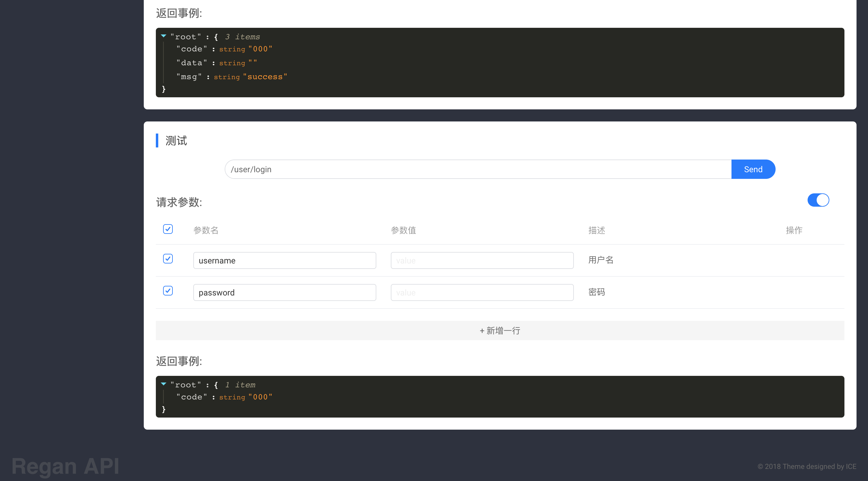Click the 2018 Theme designed by ICE text
The width and height of the screenshot is (868, 481).
click(x=807, y=466)
